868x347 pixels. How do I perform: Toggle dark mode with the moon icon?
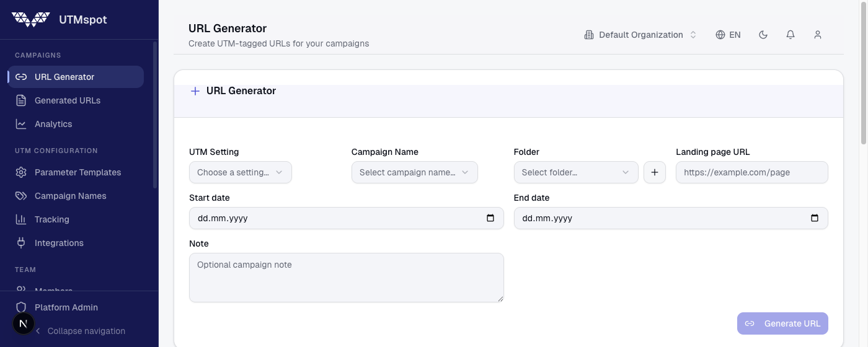(x=763, y=35)
